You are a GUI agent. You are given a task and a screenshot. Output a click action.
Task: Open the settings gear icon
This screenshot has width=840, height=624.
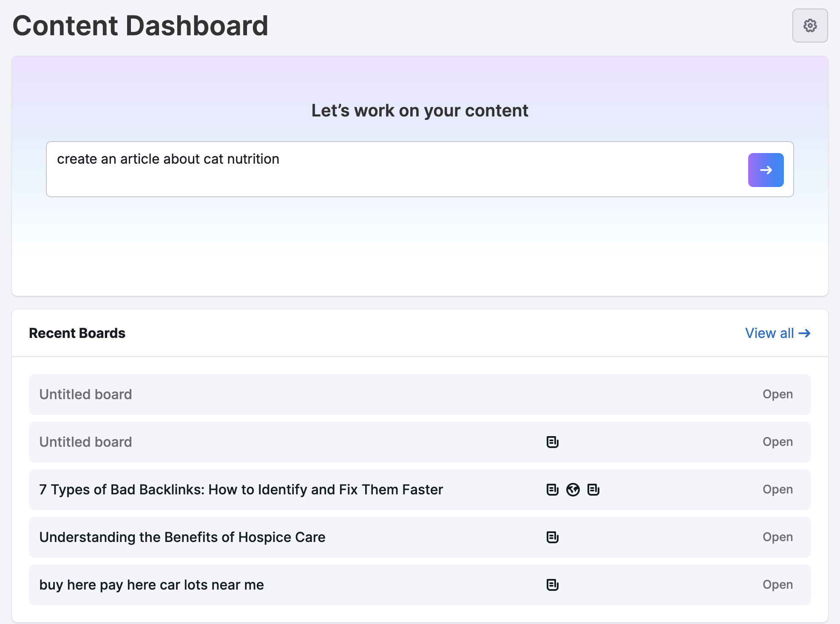click(x=810, y=26)
